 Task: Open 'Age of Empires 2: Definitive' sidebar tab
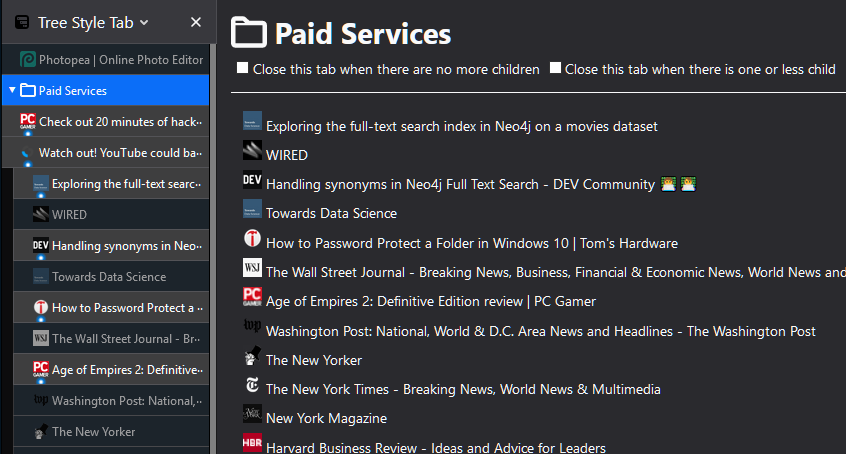111,369
